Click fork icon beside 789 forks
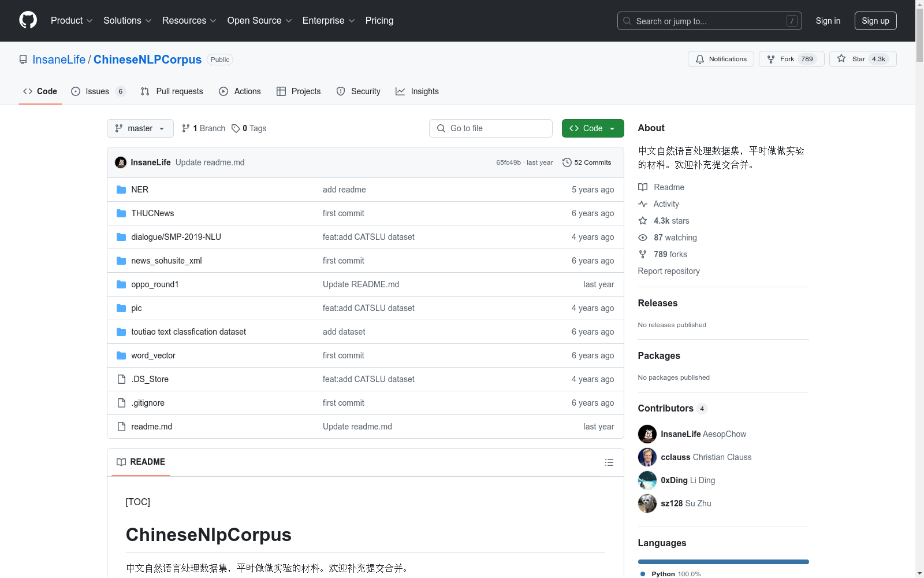The height and width of the screenshot is (578, 924). [x=643, y=254]
